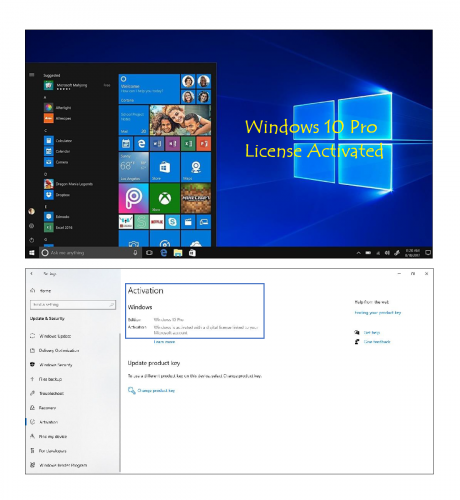Open the Store tile in the Start grid
The image size is (460, 500).
pyautogui.click(x=165, y=167)
